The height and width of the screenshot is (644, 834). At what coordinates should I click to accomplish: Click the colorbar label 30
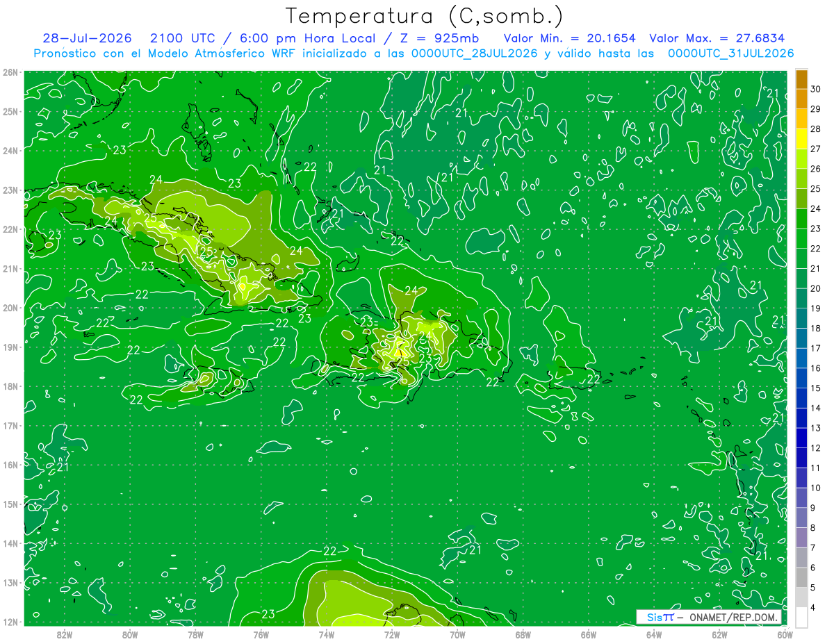pyautogui.click(x=815, y=89)
